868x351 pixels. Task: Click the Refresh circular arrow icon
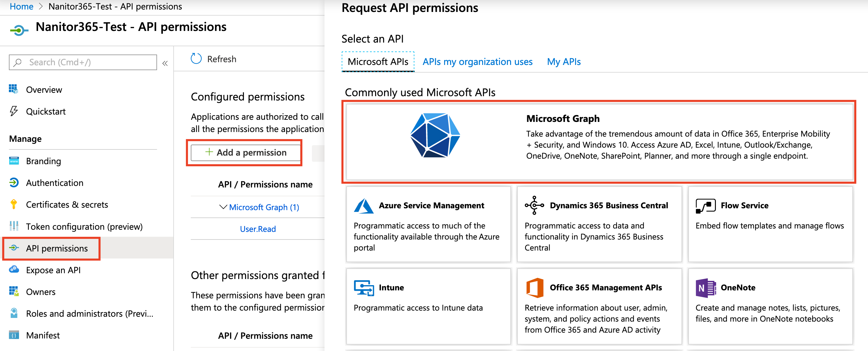(196, 59)
